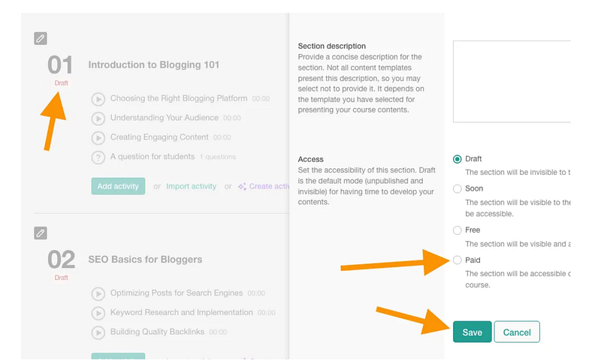Click Add activity button in section 01
The width and height of the screenshot is (601, 364).
pos(118,186)
